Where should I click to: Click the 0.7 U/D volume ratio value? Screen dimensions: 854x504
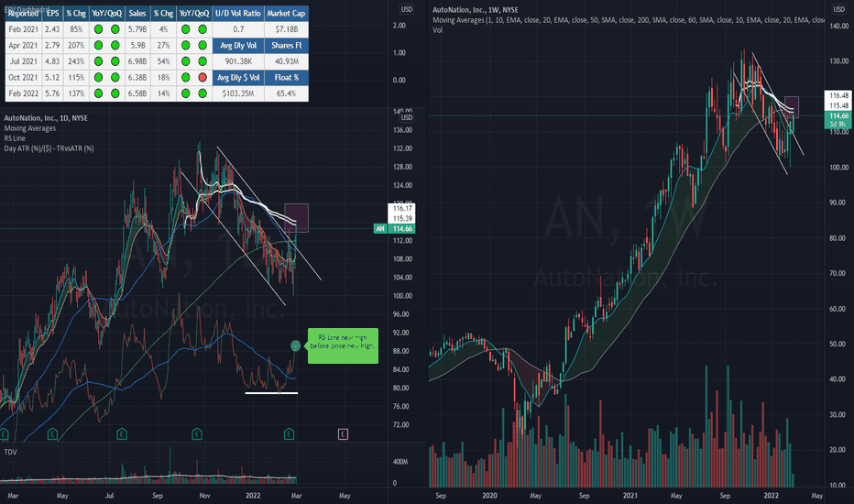pyautogui.click(x=238, y=29)
